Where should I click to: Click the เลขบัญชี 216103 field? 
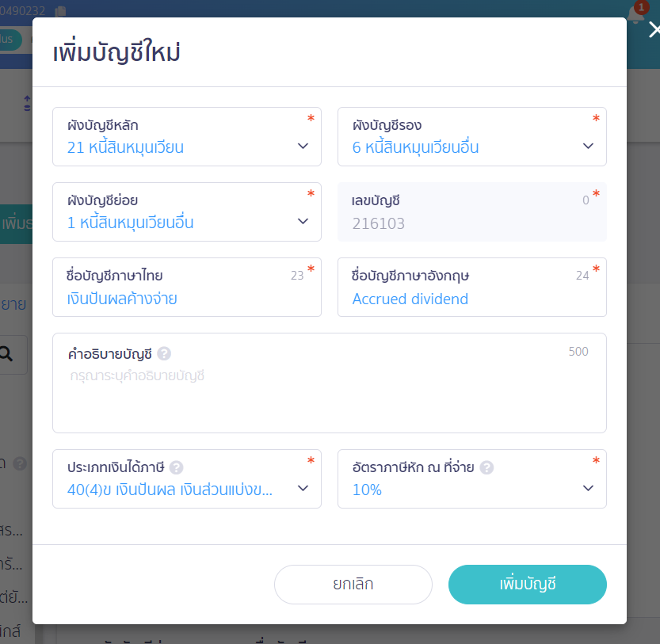click(x=472, y=212)
